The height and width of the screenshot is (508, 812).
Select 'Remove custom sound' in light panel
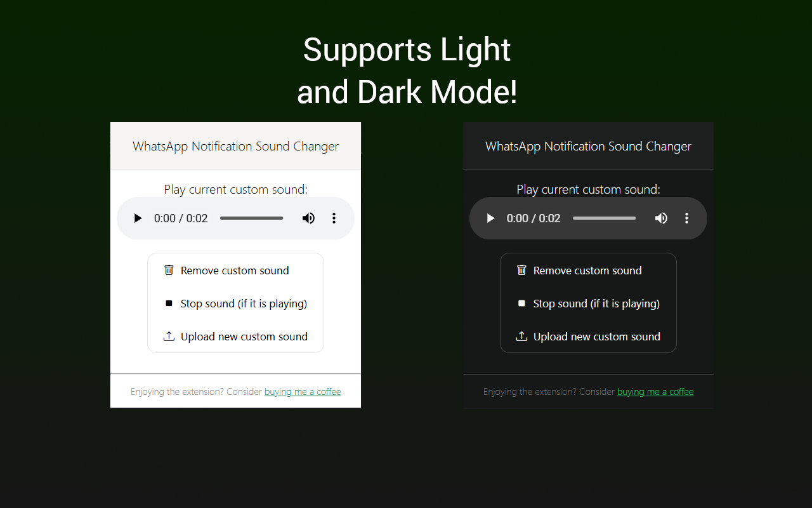(x=235, y=271)
